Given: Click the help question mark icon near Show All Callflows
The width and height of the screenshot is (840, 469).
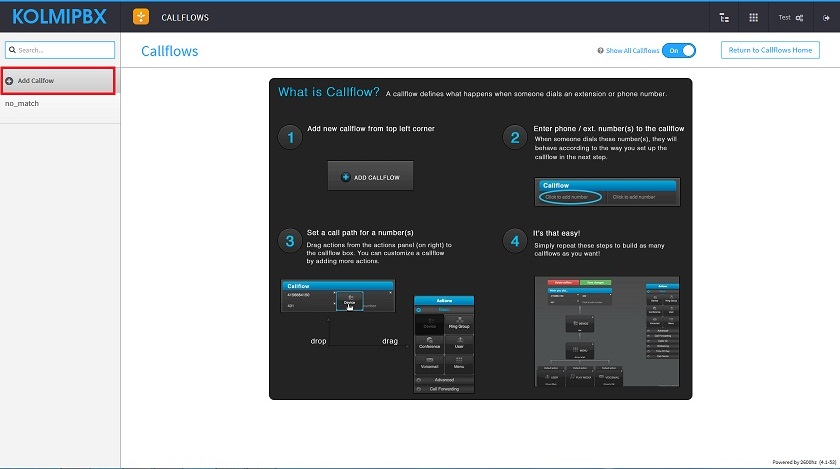Looking at the screenshot, I should point(600,50).
